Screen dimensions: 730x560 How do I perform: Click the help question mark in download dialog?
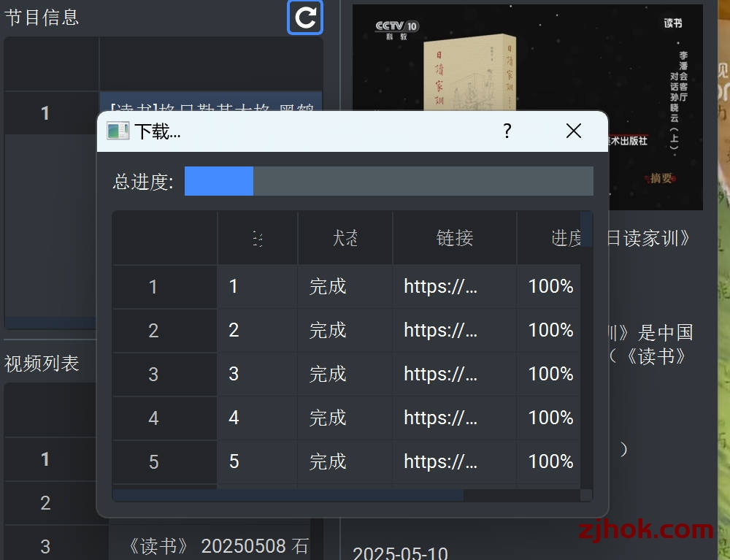coord(507,131)
